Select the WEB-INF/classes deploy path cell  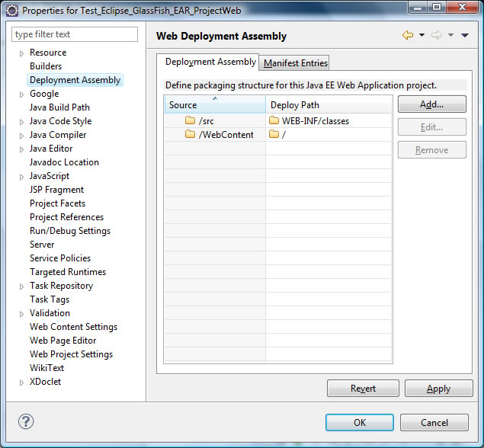[x=329, y=120]
